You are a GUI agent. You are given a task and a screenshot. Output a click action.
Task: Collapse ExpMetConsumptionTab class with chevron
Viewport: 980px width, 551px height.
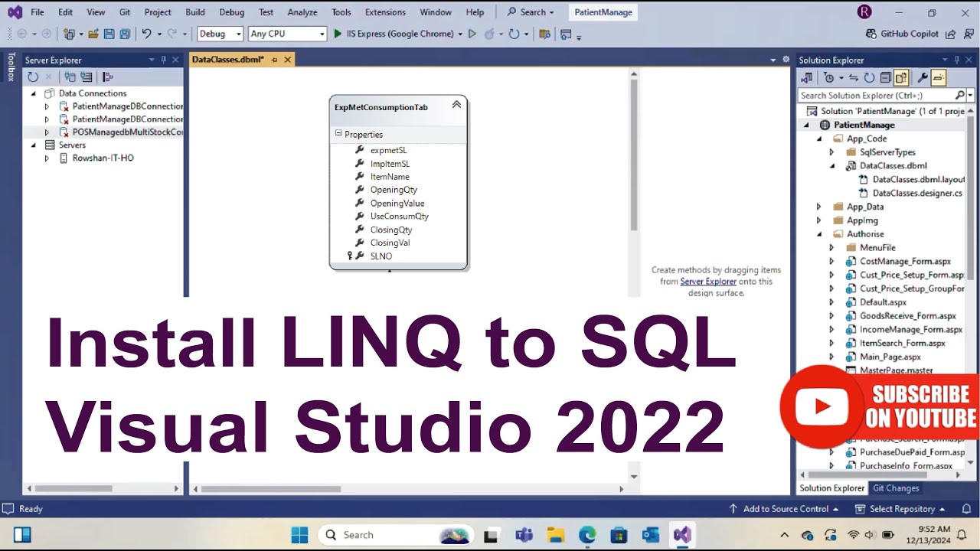coord(456,105)
